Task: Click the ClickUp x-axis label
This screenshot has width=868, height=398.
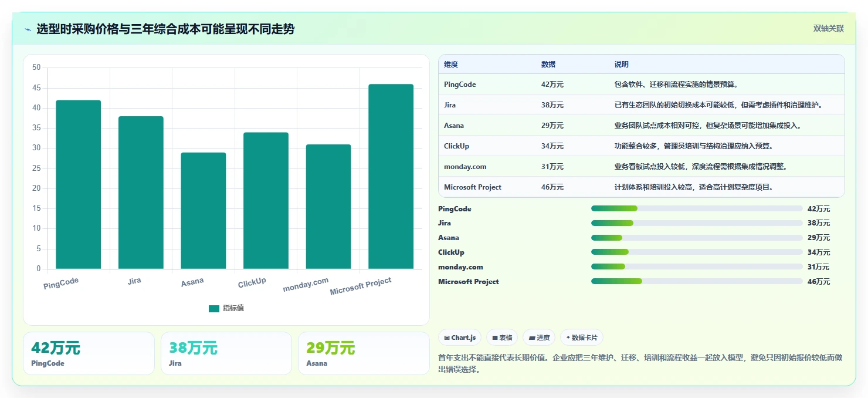Action: [252, 282]
